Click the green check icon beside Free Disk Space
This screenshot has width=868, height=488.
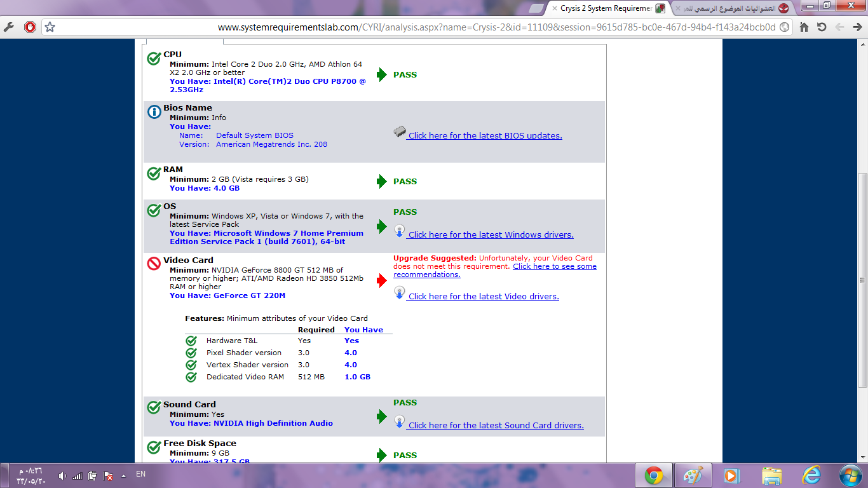click(x=154, y=447)
